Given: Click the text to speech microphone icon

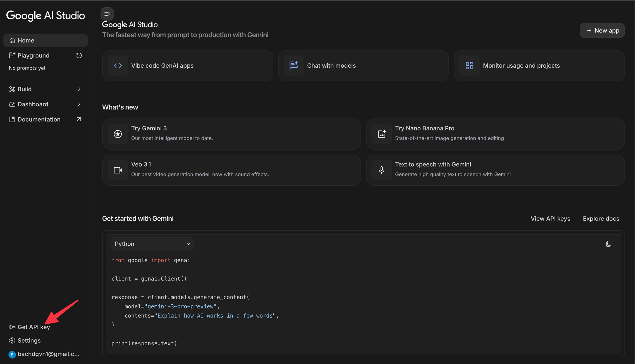Looking at the screenshot, I should tap(382, 170).
